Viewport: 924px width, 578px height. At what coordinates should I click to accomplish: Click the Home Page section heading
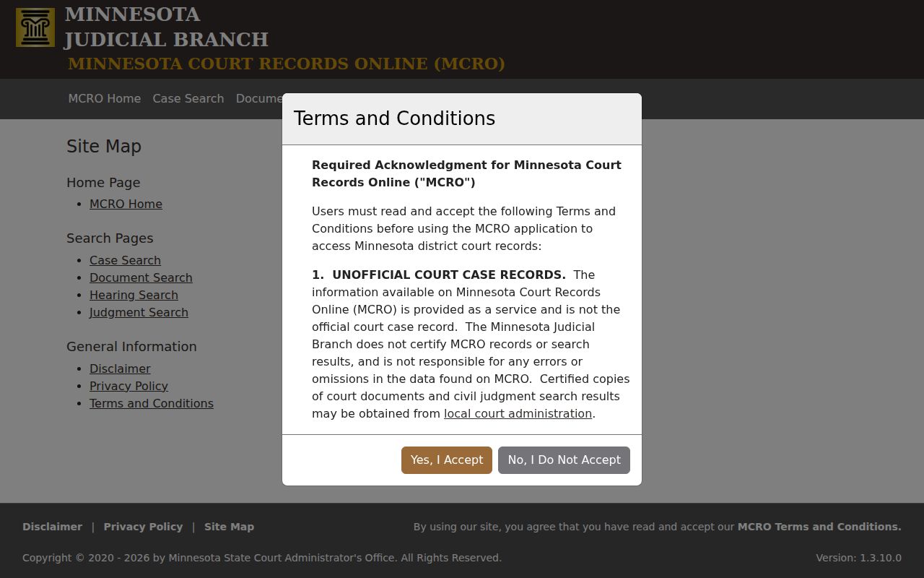click(x=103, y=183)
